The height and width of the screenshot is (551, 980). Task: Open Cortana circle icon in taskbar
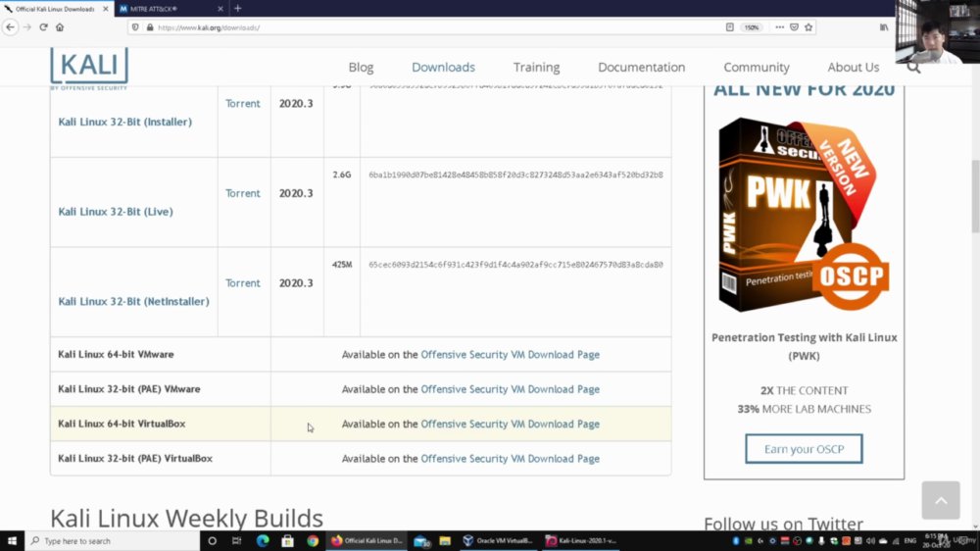pyautogui.click(x=213, y=541)
